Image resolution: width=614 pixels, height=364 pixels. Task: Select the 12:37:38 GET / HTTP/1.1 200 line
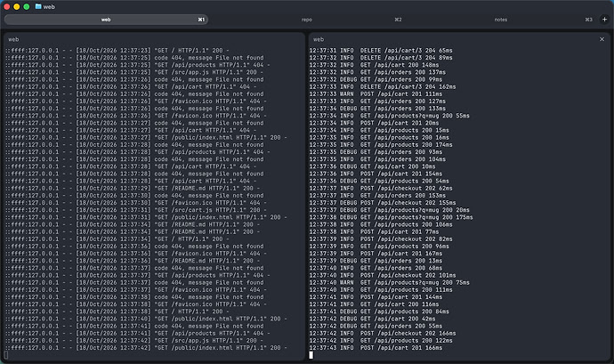117,311
